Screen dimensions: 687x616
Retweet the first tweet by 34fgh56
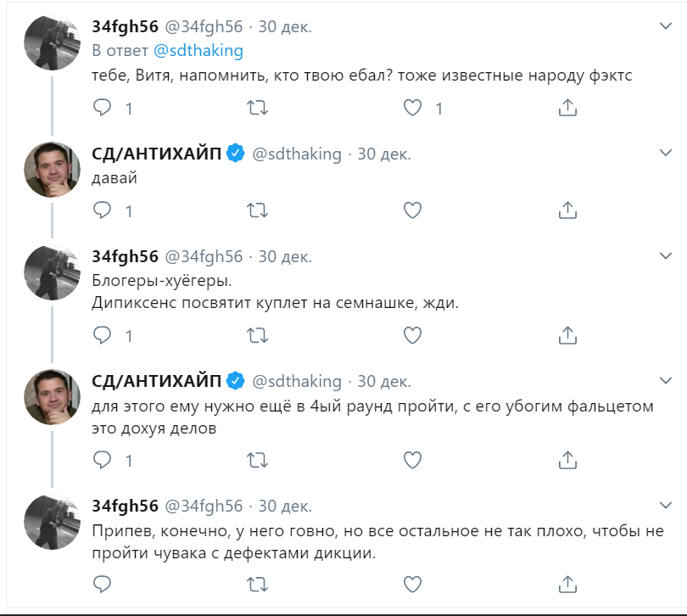point(257,108)
